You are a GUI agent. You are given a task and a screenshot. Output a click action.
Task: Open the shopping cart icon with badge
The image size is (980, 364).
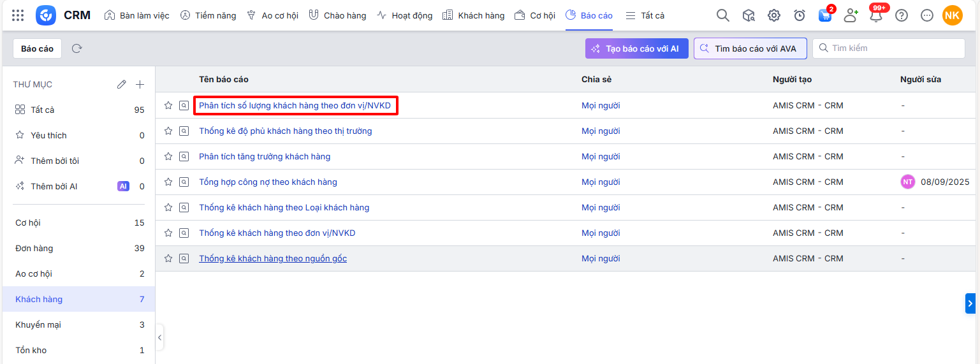pos(825,15)
